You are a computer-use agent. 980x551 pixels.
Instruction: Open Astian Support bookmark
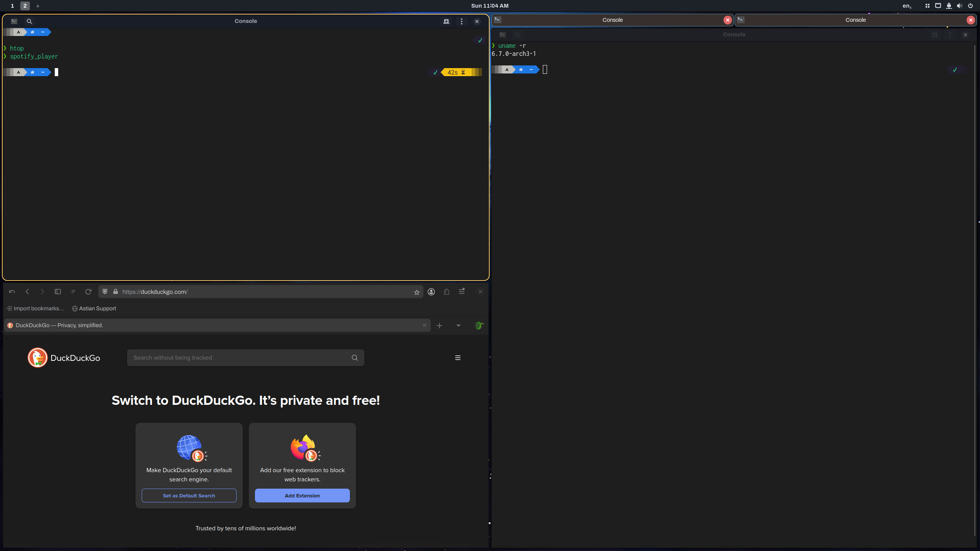coord(94,308)
